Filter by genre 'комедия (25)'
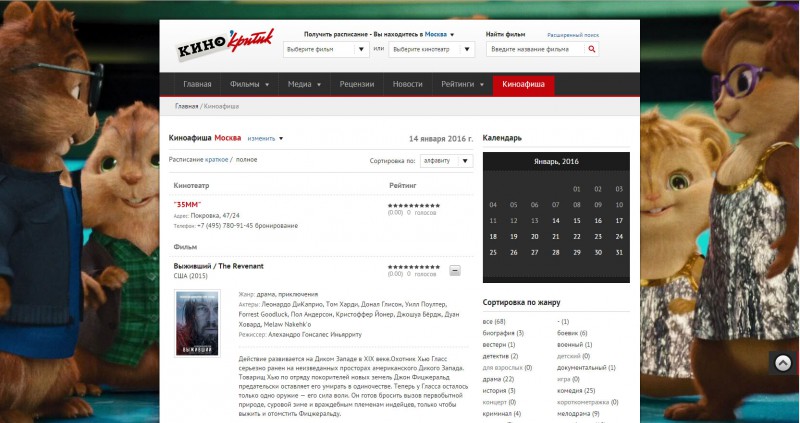The width and height of the screenshot is (800, 423). [x=576, y=391]
